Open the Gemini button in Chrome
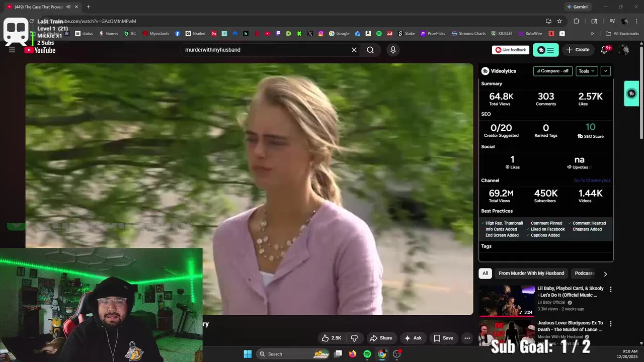Viewport: 644px width, 362px height. 577,7
